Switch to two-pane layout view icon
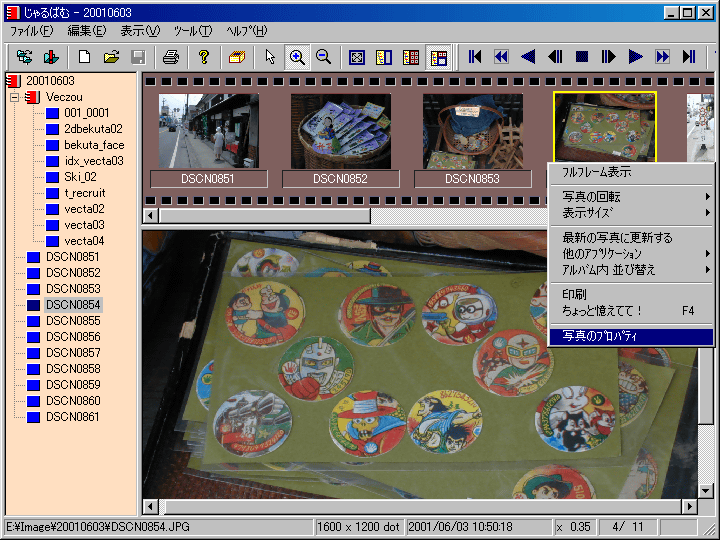 click(x=384, y=57)
